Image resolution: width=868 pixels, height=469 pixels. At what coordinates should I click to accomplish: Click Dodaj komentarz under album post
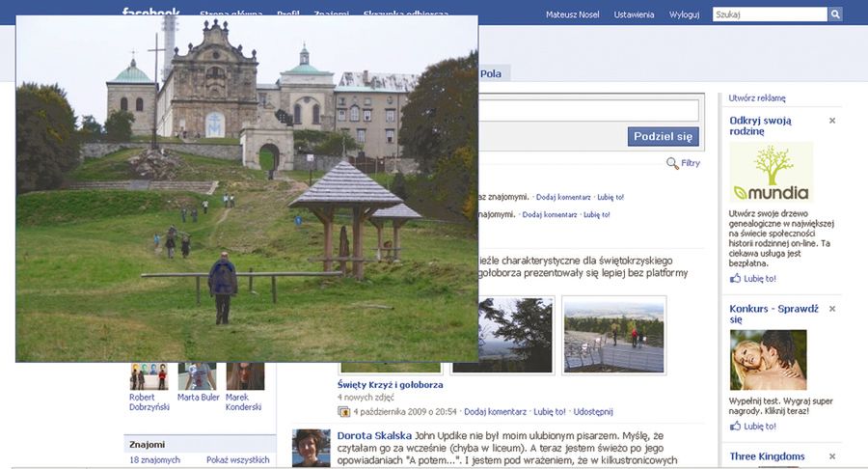pos(495,411)
